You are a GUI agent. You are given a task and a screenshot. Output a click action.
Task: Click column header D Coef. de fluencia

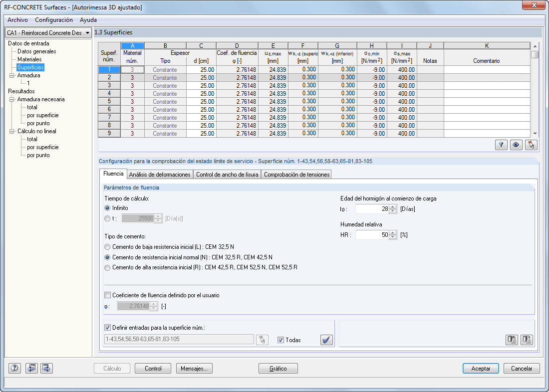pyautogui.click(x=237, y=53)
